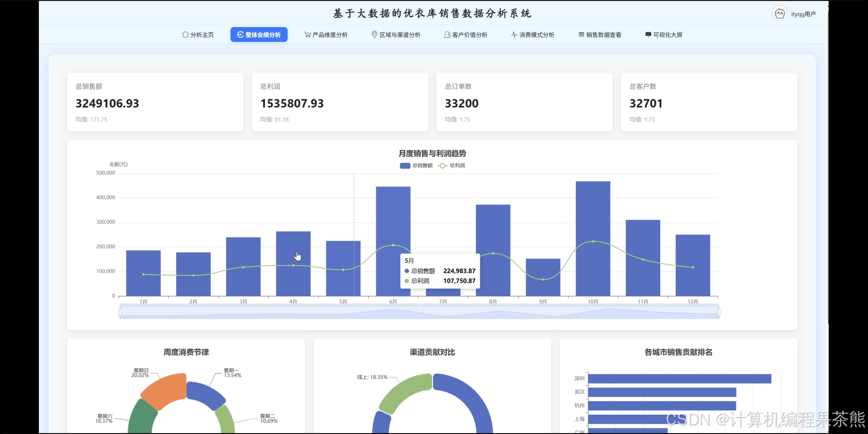Screen dimensions: 868x434
Task: Click the 星期二 10.69% label
Action: coord(269,419)
